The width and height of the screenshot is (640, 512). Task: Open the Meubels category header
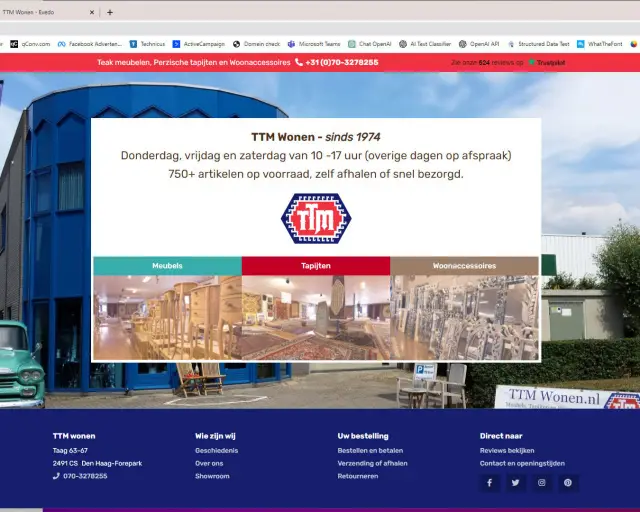[167, 266]
